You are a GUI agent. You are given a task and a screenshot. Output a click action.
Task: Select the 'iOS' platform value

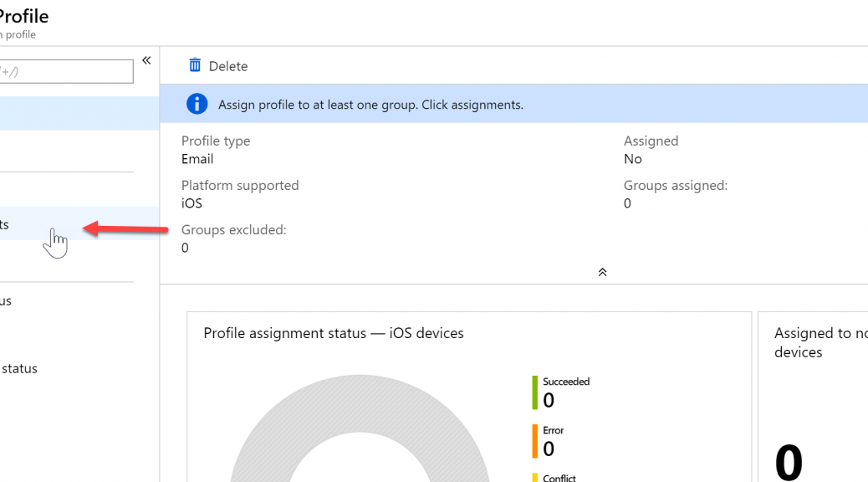coord(191,203)
